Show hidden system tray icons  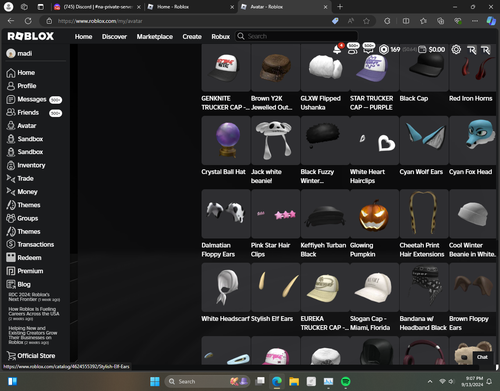click(x=430, y=381)
